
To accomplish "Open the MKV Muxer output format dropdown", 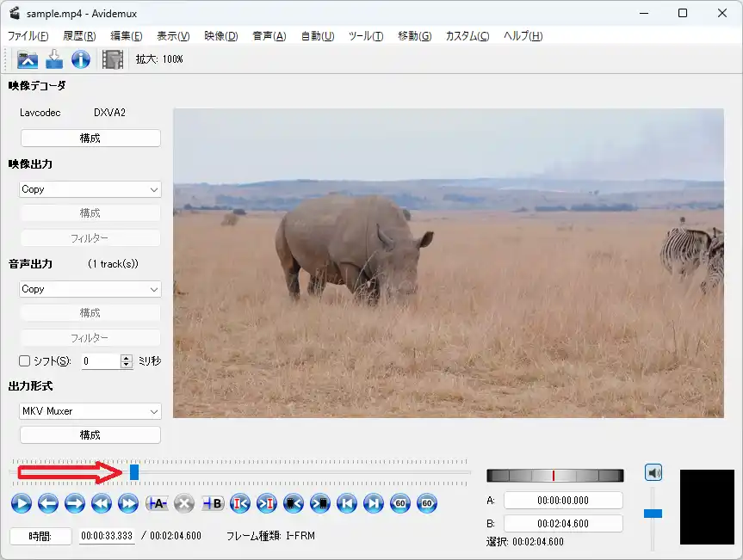I will tap(90, 411).
